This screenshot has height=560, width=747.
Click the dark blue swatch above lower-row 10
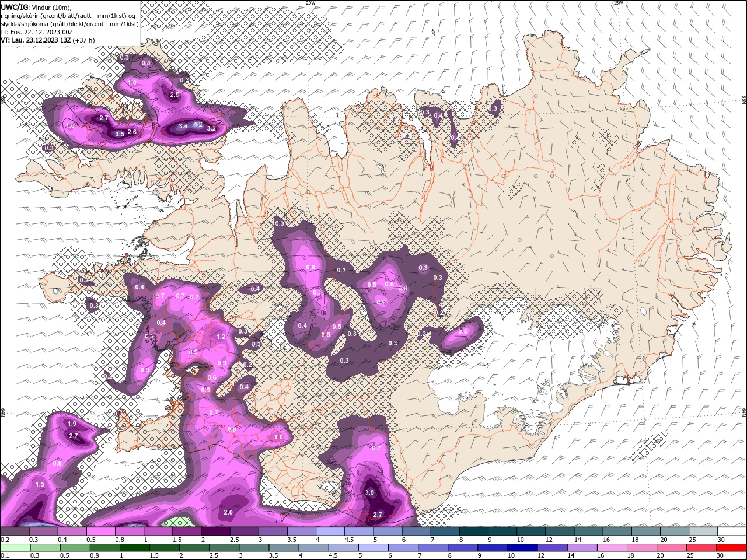(522, 548)
